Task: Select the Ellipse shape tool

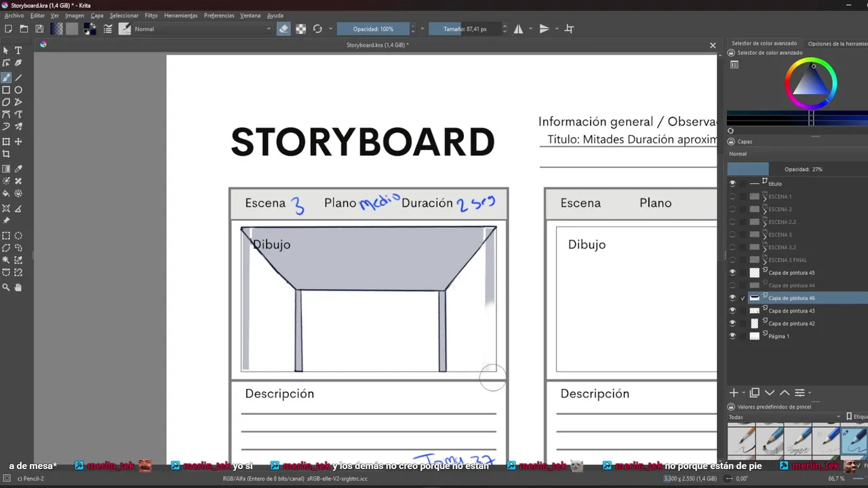Action: (18, 90)
